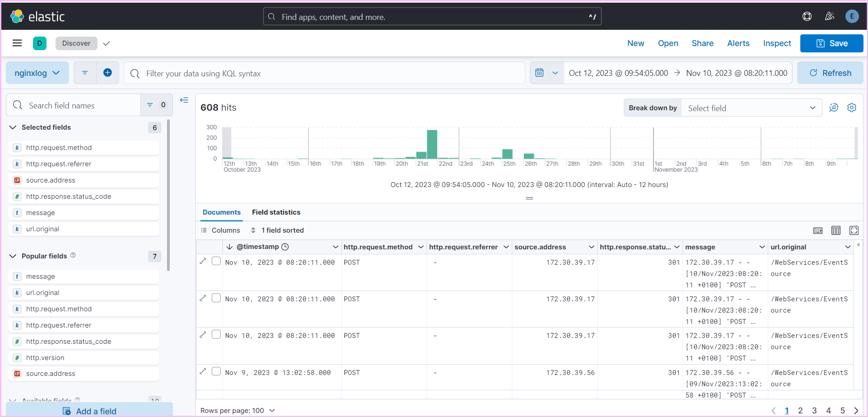This screenshot has width=868, height=417.
Task: Select checkbox of second document row
Action: pyautogui.click(x=216, y=298)
